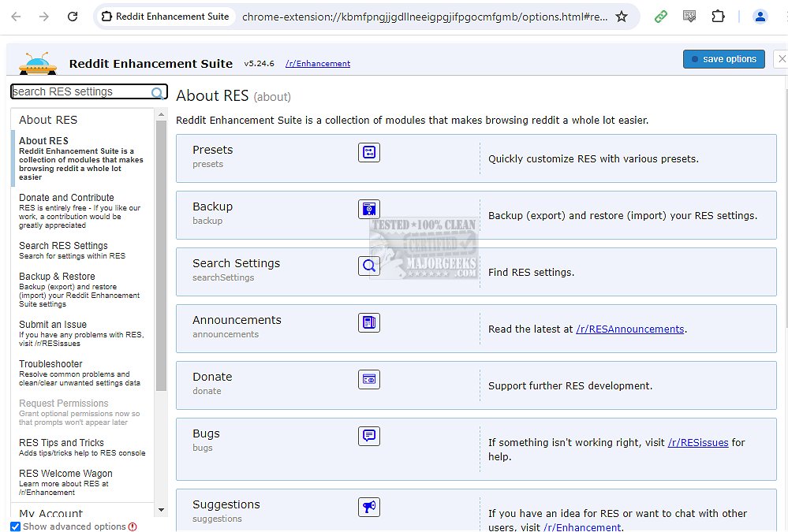This screenshot has height=532, width=788.
Task: Select the Suggestions megaphone icon
Action: (368, 507)
